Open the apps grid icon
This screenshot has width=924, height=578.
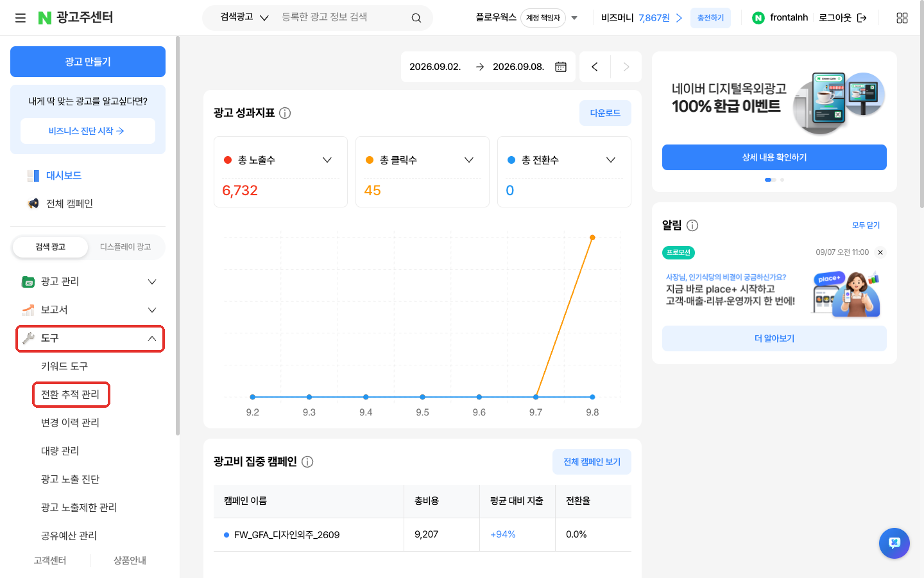tap(902, 18)
